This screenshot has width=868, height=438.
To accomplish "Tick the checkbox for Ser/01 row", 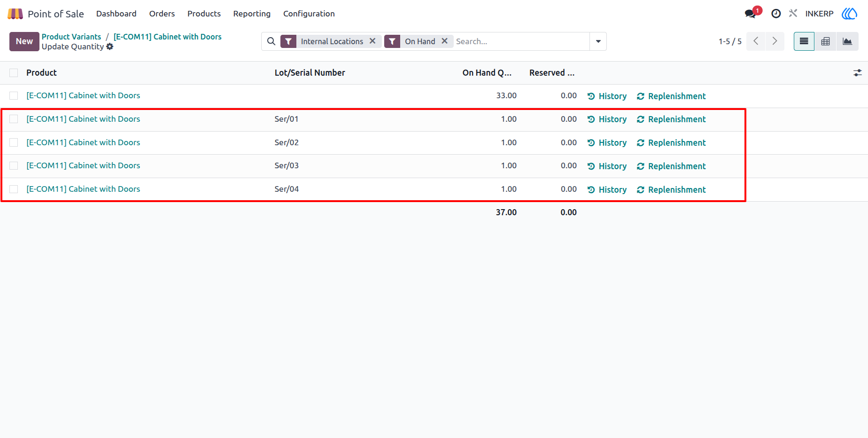I will pyautogui.click(x=14, y=119).
